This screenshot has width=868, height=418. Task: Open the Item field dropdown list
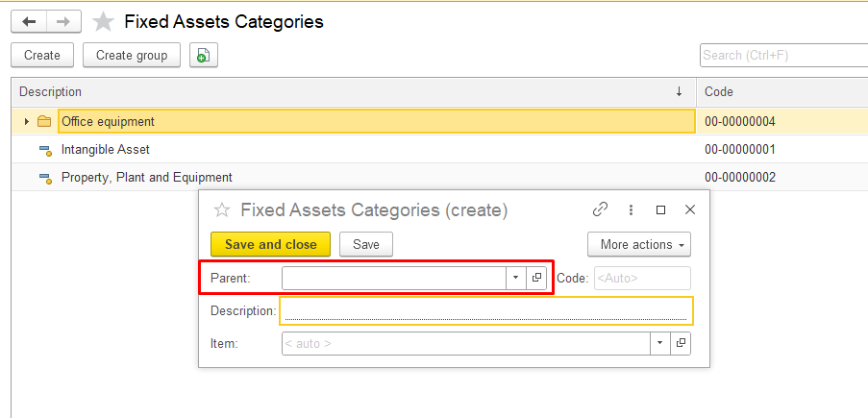659,343
